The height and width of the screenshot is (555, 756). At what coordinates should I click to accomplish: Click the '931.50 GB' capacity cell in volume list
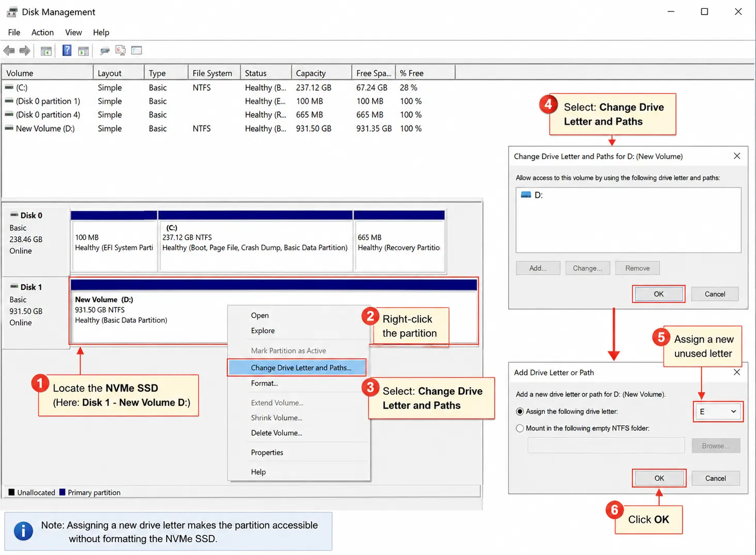313,128
